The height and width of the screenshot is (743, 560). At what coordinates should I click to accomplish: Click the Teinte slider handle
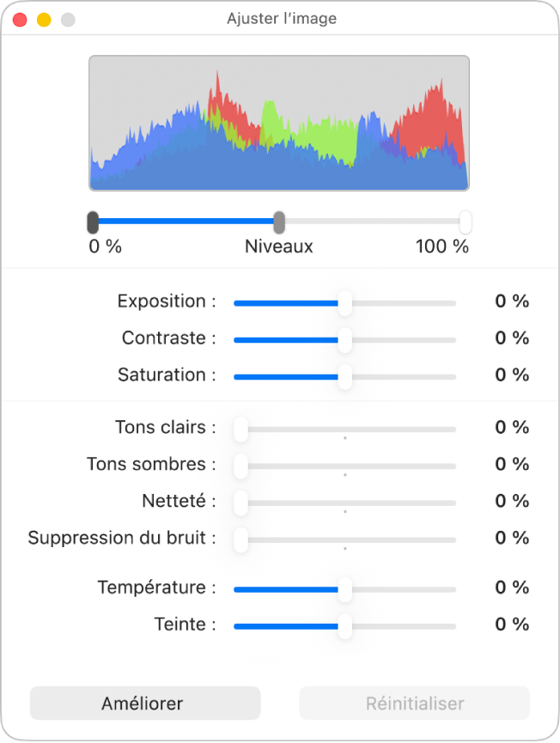click(x=344, y=626)
